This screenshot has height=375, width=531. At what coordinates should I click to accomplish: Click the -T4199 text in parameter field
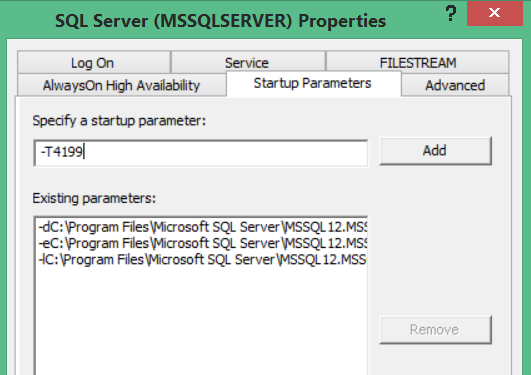click(62, 152)
